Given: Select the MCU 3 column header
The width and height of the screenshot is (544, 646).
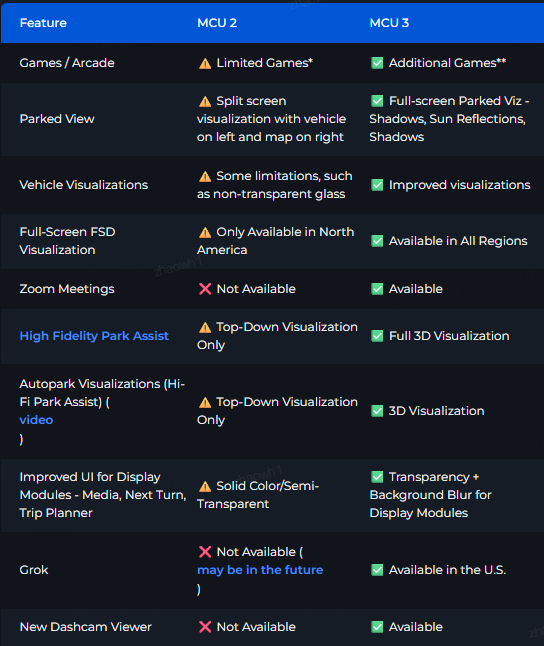Looking at the screenshot, I should 389,23.
